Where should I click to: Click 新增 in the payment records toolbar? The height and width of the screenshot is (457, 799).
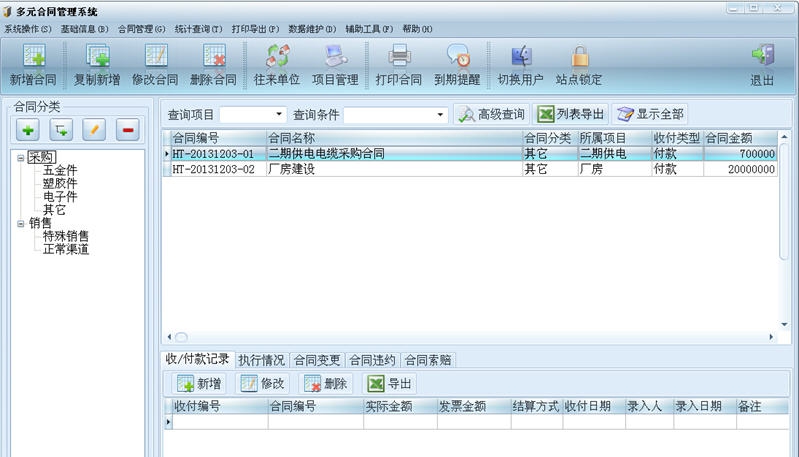199,384
